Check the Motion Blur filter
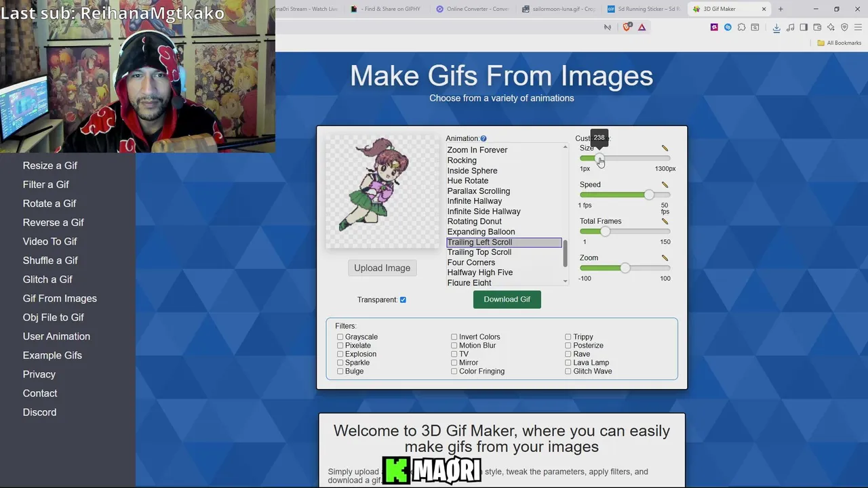Screen dimensions: 868x488 454,346
